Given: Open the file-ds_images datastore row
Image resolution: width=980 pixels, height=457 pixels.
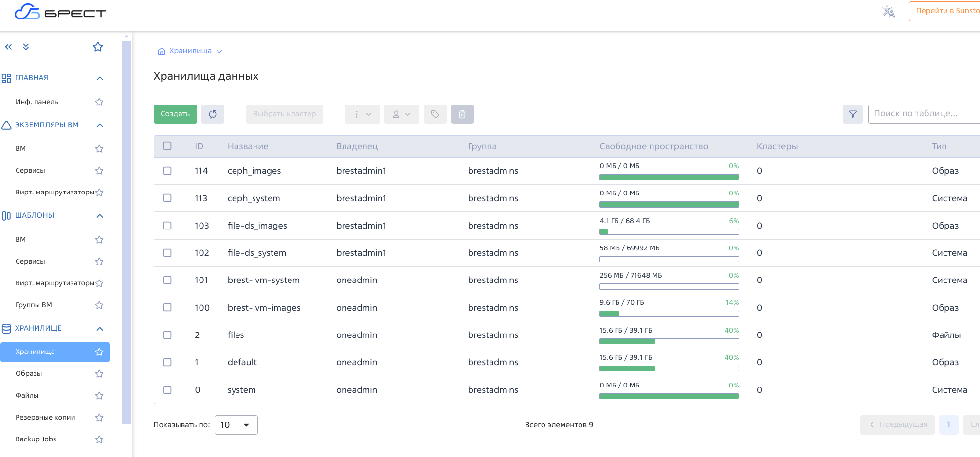Looking at the screenshot, I should pyautogui.click(x=257, y=226).
